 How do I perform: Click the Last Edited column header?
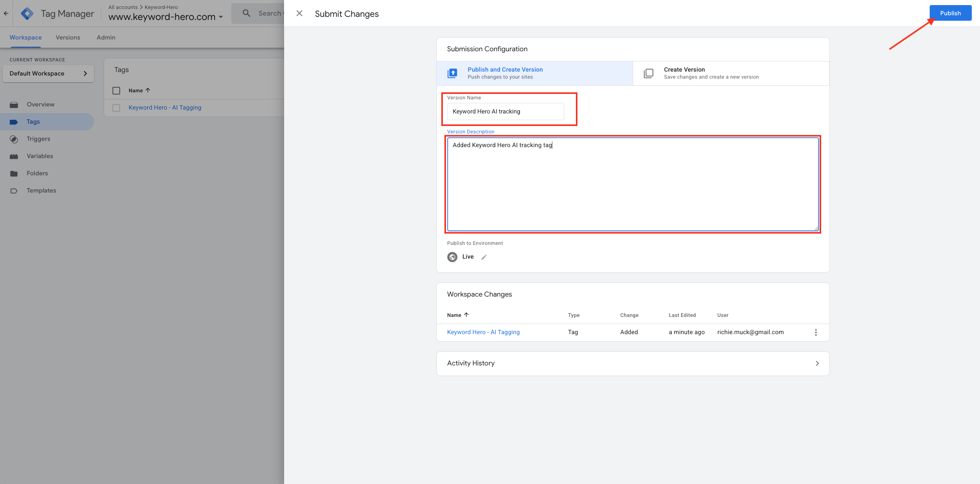coord(682,315)
